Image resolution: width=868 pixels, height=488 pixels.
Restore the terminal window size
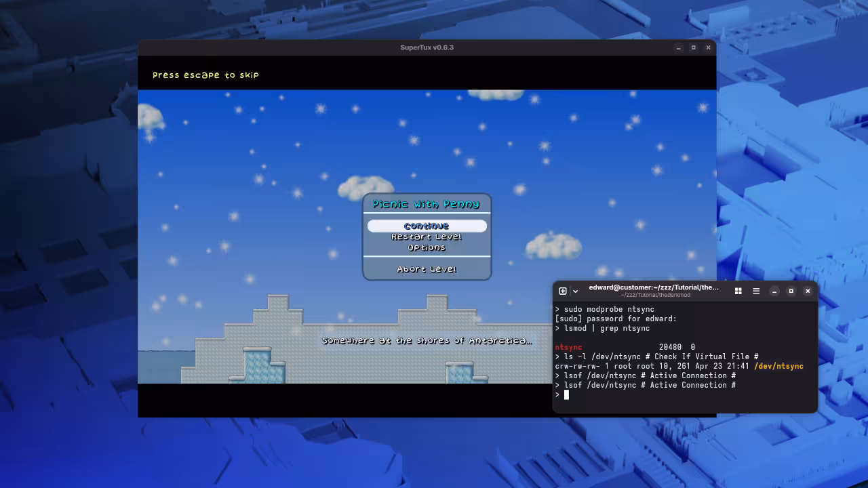pos(791,291)
